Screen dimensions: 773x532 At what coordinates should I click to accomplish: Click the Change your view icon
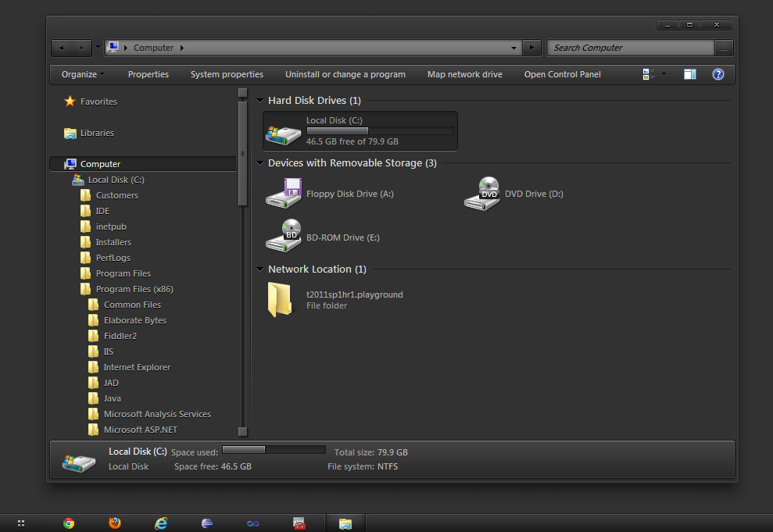[x=645, y=74]
